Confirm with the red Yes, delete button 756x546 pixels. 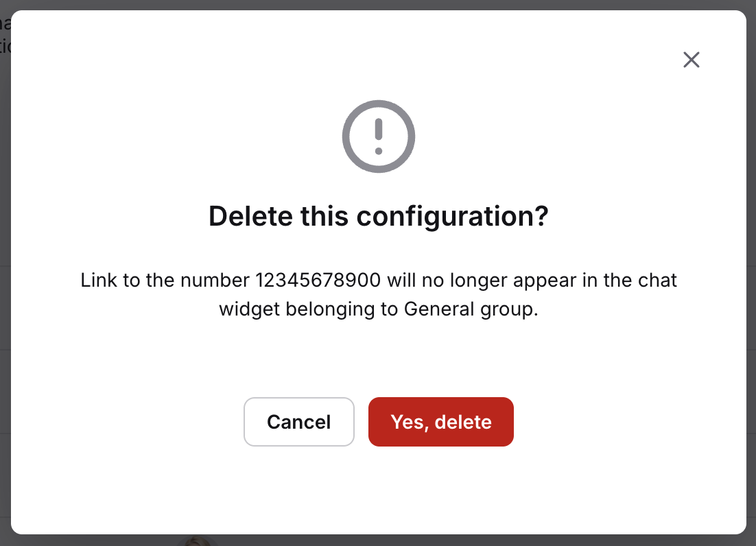[x=441, y=422]
